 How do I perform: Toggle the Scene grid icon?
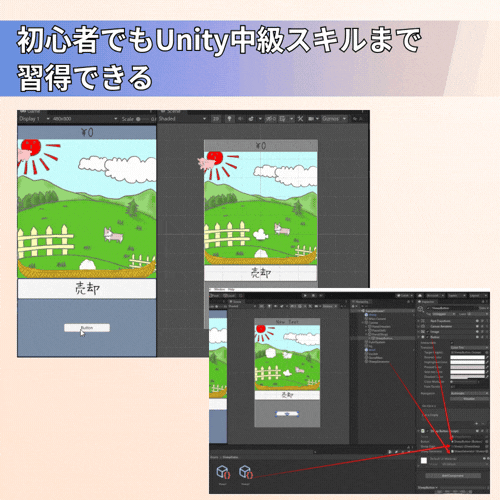tap(283, 119)
